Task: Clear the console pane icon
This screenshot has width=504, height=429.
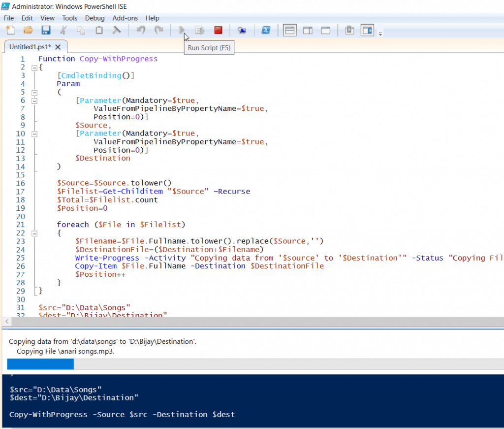Action: [x=116, y=30]
